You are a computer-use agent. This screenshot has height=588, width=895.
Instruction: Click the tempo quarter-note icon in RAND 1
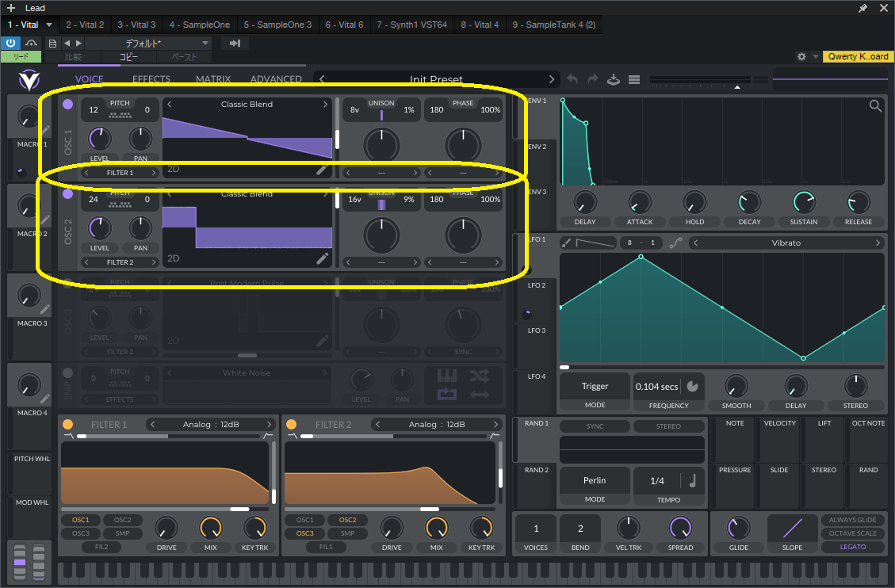pos(693,480)
